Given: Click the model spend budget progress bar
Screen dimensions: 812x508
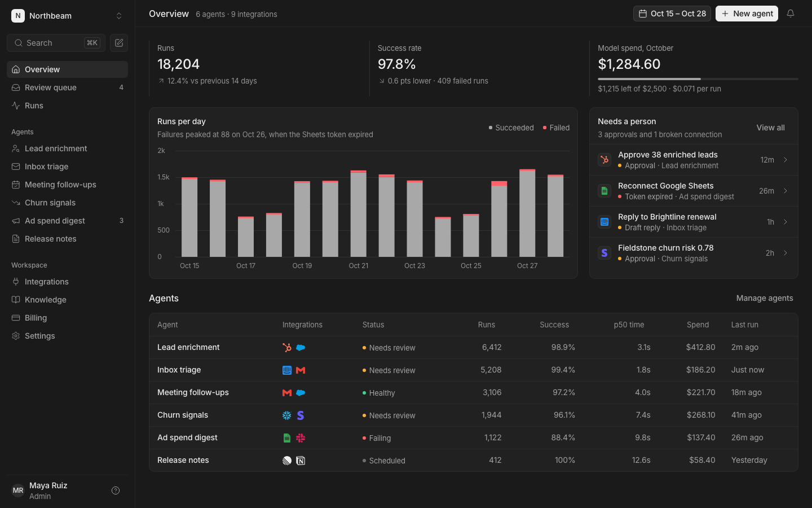Looking at the screenshot, I should (698, 79).
